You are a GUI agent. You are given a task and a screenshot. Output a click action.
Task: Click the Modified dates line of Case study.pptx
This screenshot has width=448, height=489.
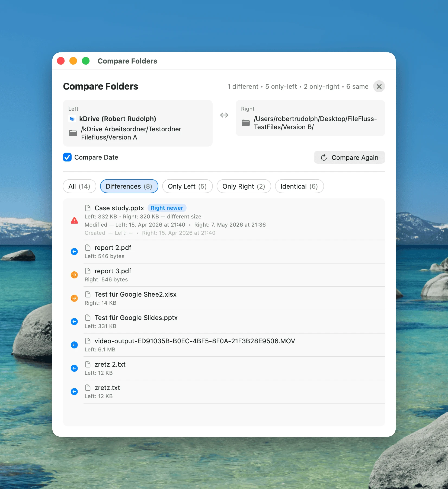point(175,225)
